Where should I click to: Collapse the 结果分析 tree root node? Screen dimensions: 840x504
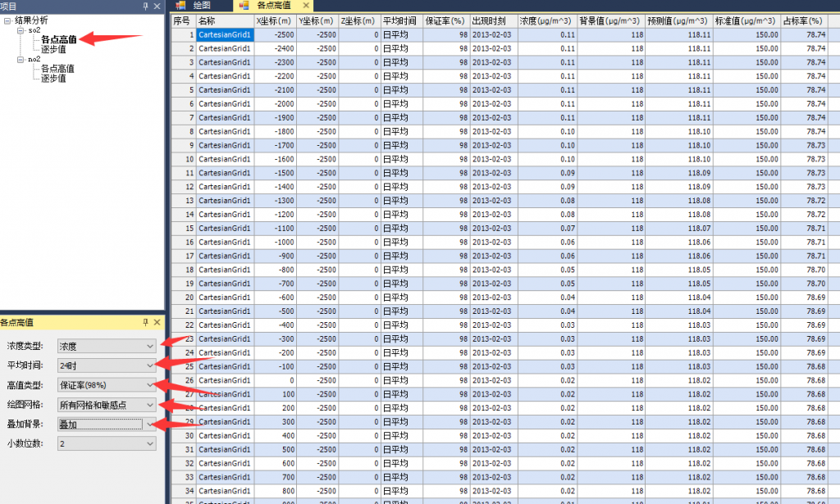click(7, 20)
